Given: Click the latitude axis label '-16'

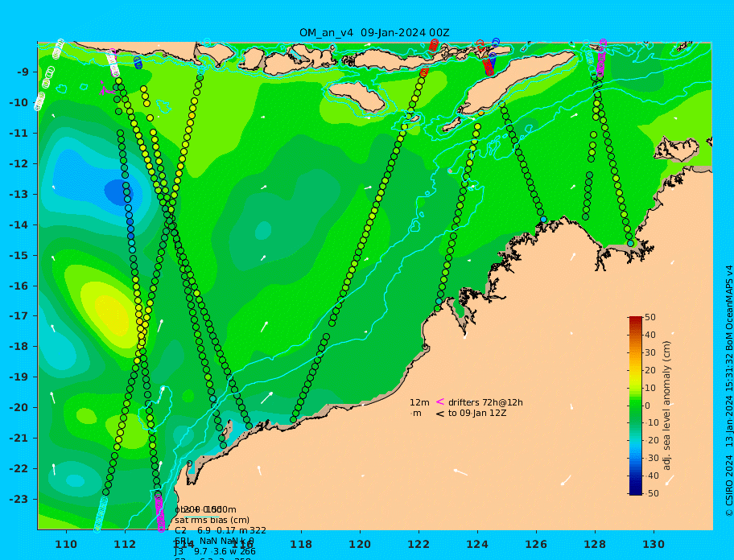Looking at the screenshot, I should [19, 286].
